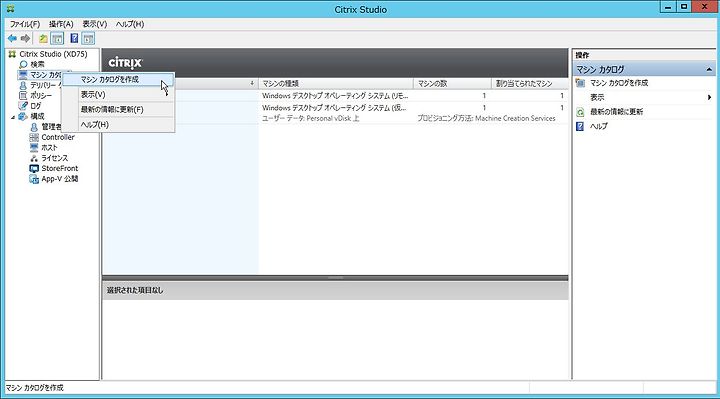
Task: Click the blue question mark toolbar icon
Action: [74, 39]
